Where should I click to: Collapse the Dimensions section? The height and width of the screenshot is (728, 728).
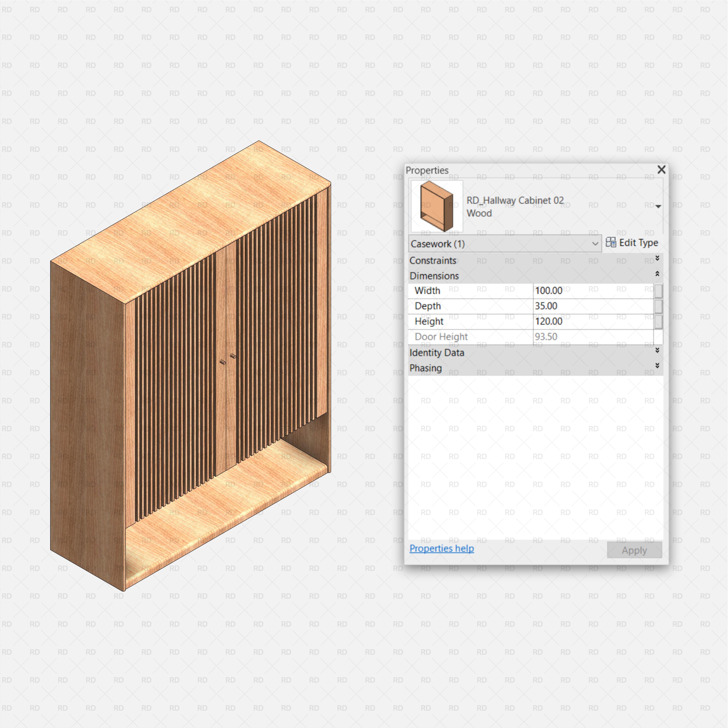[657, 273]
